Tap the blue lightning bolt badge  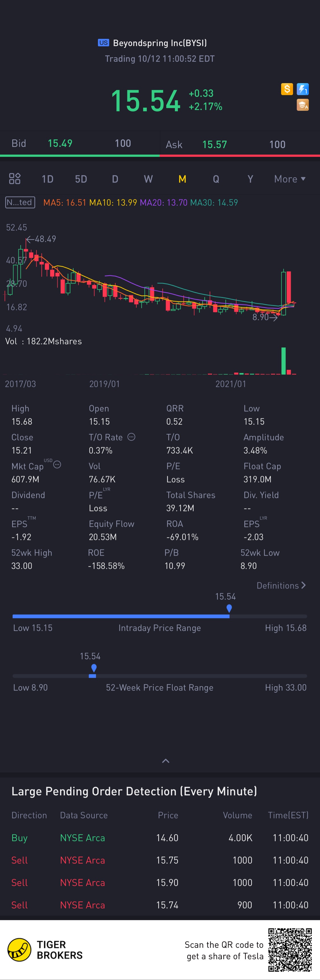303,89
